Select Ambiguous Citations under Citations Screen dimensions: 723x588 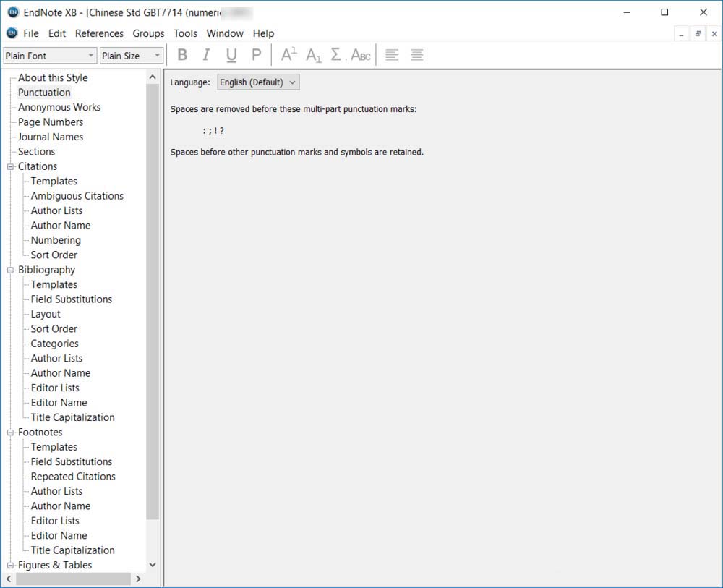point(77,196)
